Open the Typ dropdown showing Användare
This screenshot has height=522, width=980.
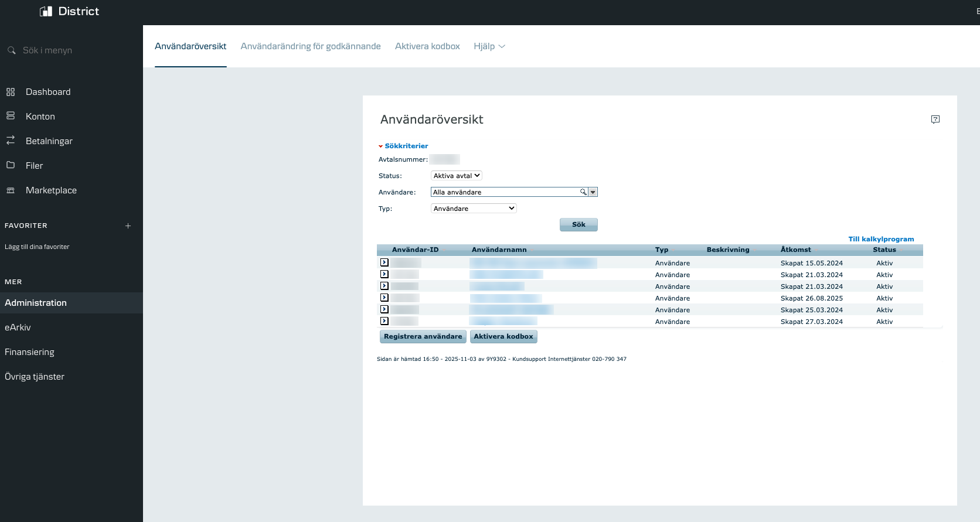[474, 209]
